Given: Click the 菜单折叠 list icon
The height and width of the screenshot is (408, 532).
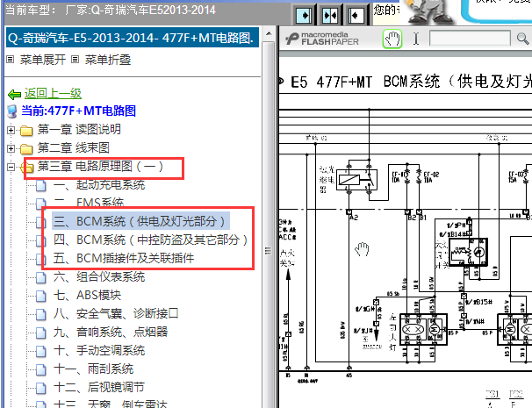Looking at the screenshot, I should [75, 60].
